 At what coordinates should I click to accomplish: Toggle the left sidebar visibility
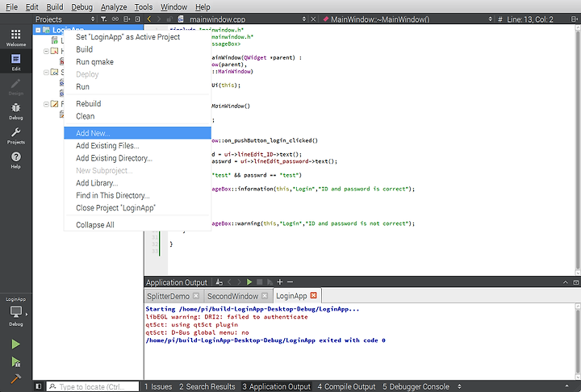tap(38, 386)
